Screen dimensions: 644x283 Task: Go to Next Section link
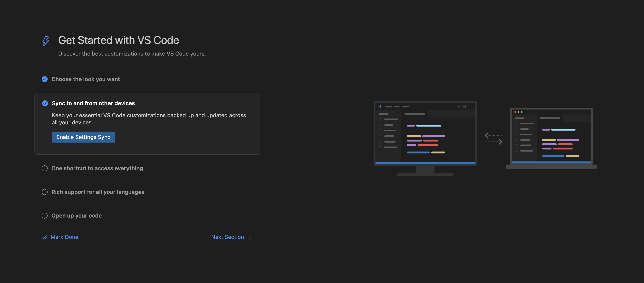[227, 237]
